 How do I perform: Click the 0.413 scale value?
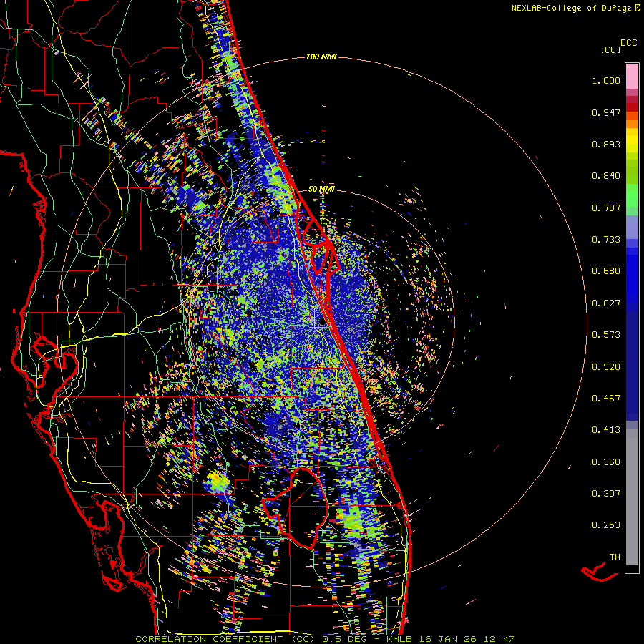pos(606,430)
